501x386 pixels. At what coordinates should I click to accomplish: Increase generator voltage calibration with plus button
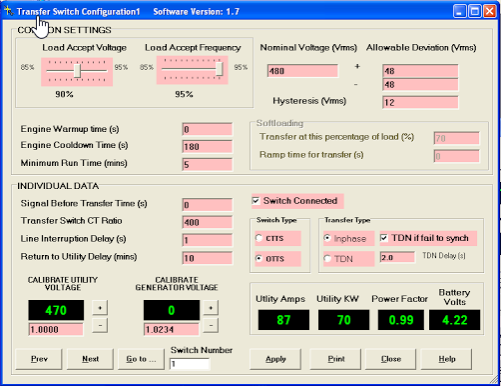pyautogui.click(x=211, y=308)
